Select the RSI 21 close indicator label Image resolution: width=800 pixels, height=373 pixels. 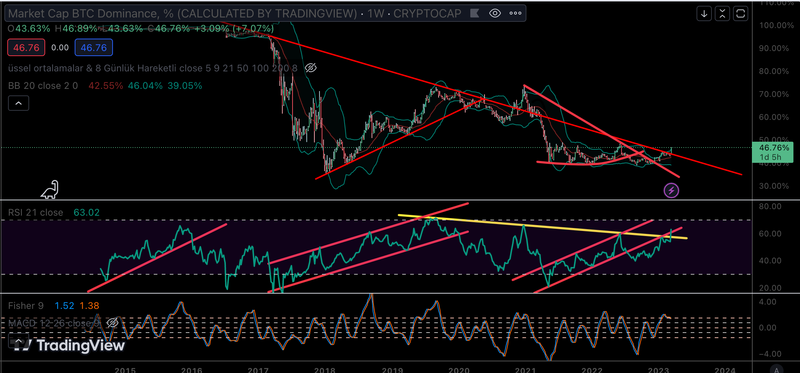(35, 212)
